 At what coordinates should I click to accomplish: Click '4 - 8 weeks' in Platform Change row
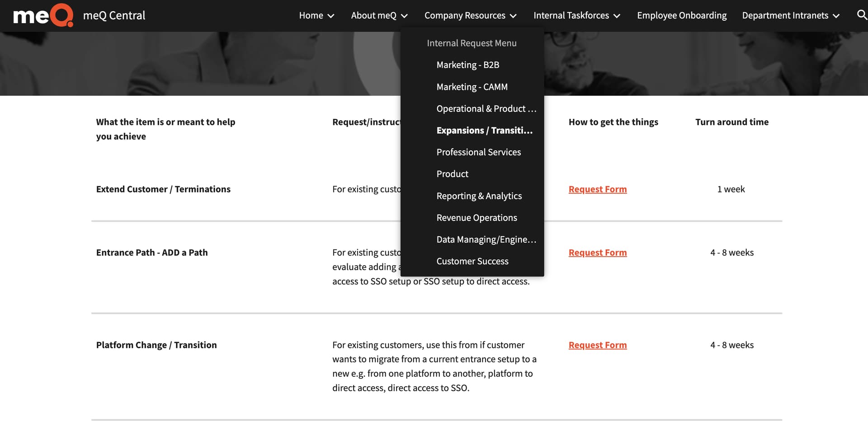point(732,345)
